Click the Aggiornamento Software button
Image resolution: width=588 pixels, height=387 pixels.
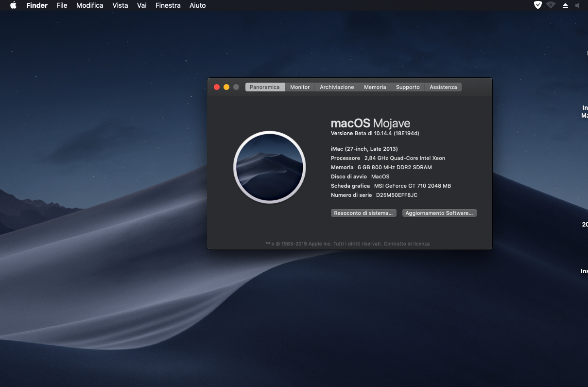(439, 213)
